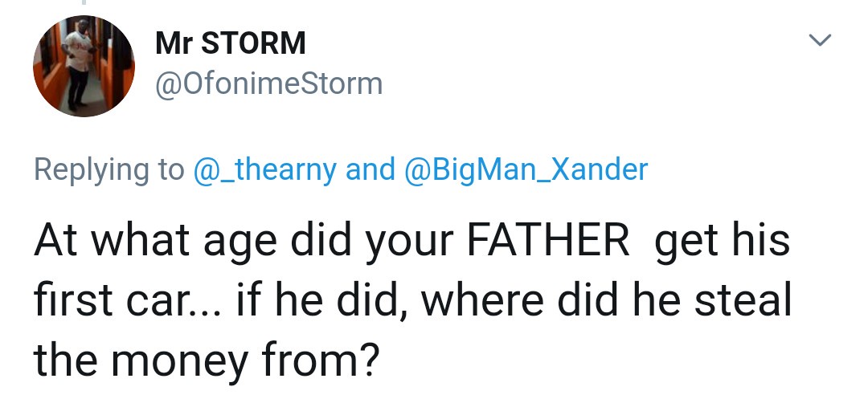Click the word 'and' between mentions
This screenshot has width=868, height=399.
[369, 169]
